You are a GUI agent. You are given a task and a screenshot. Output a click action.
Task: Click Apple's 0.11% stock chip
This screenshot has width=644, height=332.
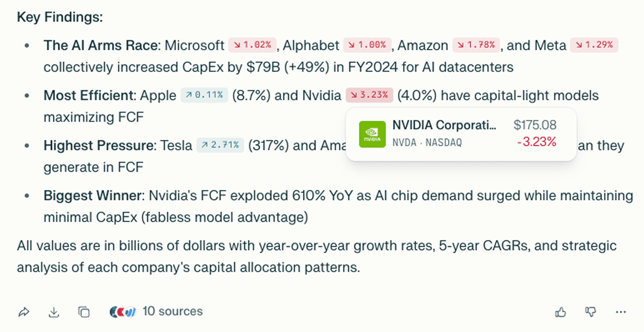[x=204, y=95]
